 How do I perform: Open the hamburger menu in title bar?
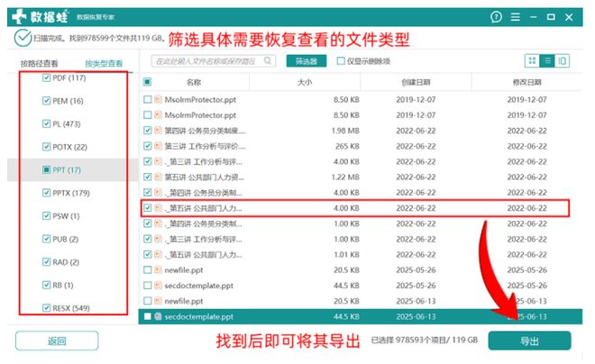tap(516, 17)
